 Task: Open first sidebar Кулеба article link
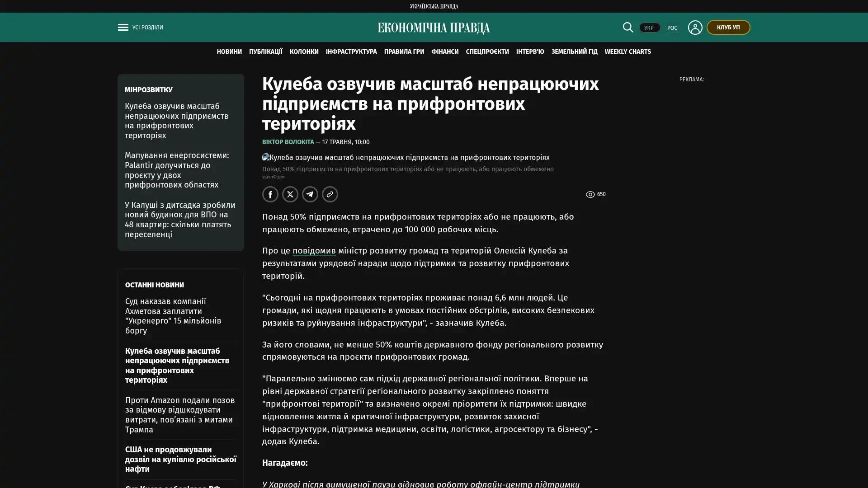pos(177,121)
